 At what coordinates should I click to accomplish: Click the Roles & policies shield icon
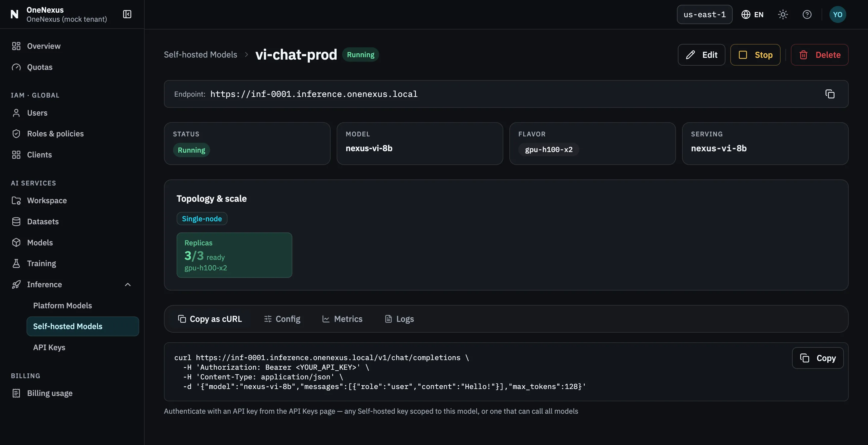tap(16, 134)
